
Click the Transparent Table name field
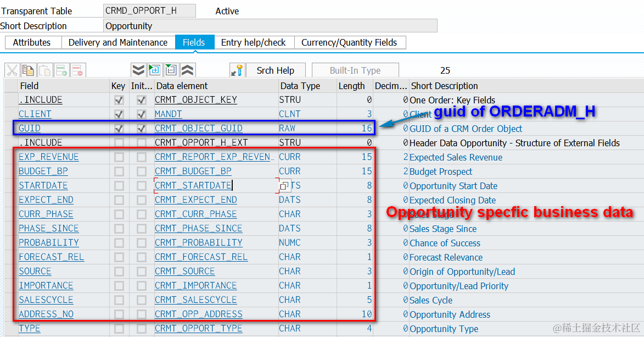149,10
